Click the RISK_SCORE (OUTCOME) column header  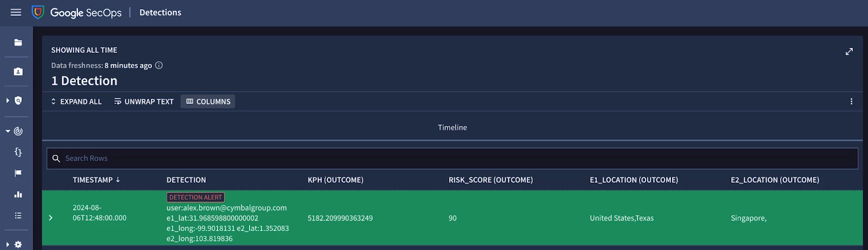490,180
